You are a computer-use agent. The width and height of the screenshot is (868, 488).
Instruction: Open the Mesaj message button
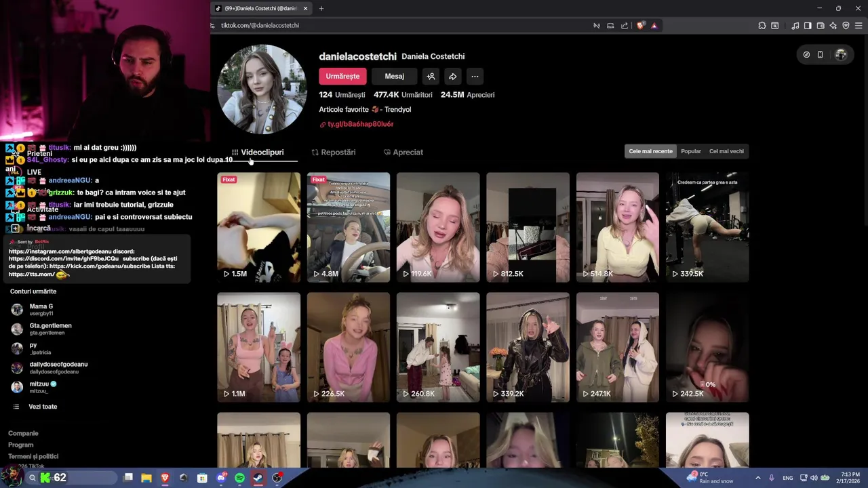point(394,77)
